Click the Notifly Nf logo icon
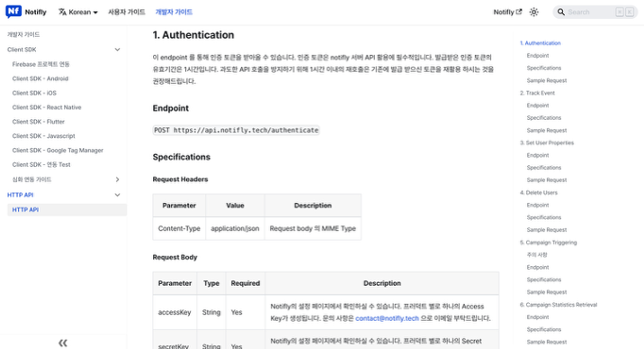 13,12
